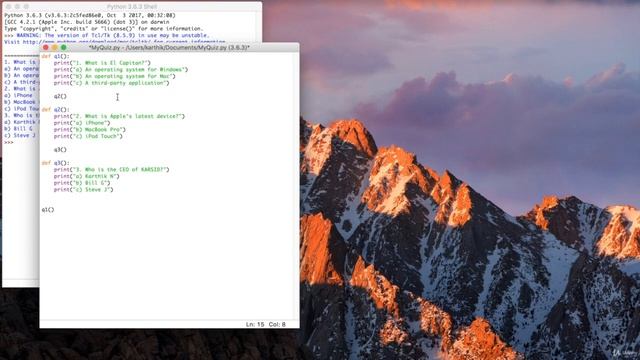Image resolution: width=640 pixels, height=360 pixels.
Task: Click the 'b) Bill G' print line in editor
Action: click(x=82, y=183)
